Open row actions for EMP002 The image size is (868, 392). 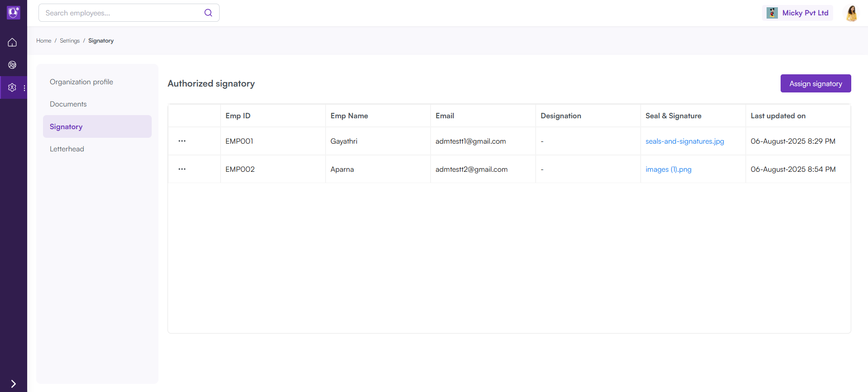(182, 169)
